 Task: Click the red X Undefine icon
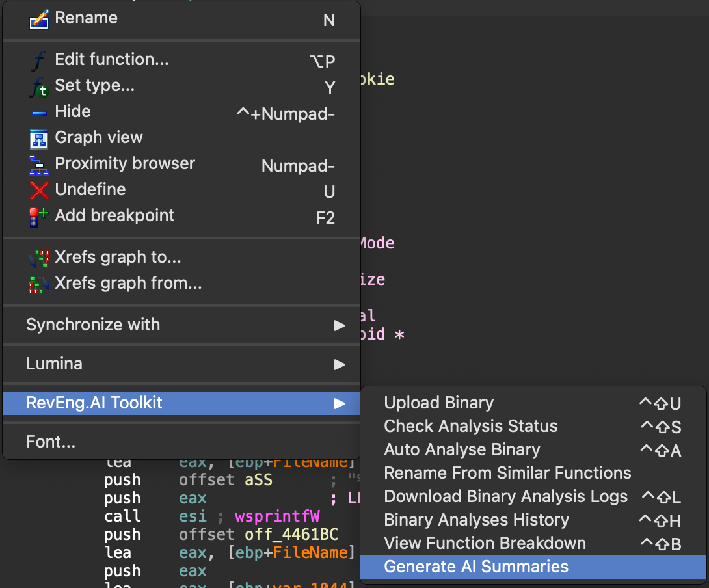coord(39,191)
